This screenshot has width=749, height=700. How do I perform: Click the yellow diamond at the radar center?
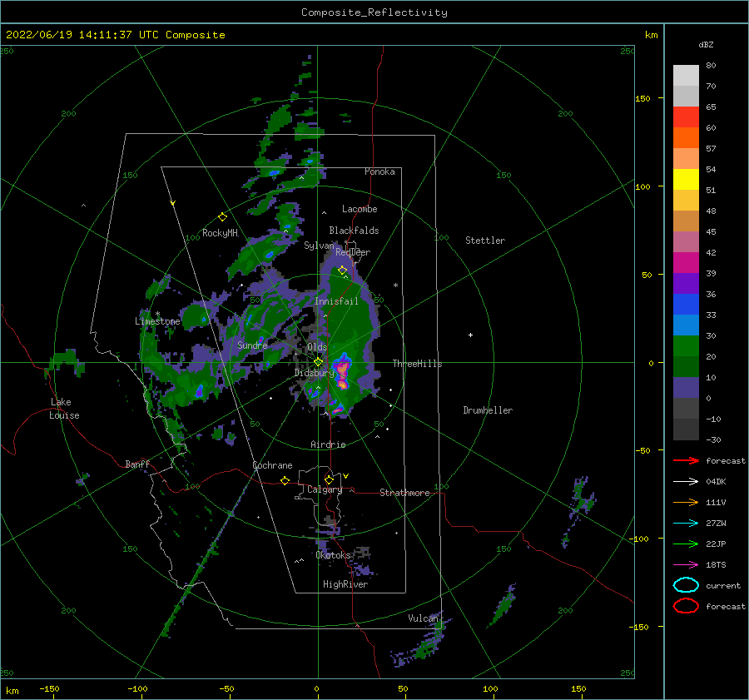(x=318, y=362)
